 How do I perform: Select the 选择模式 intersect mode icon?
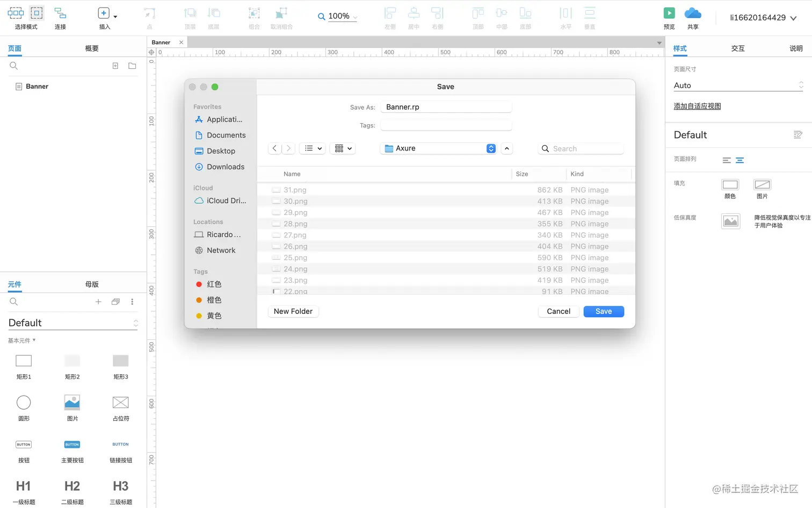tap(16, 13)
